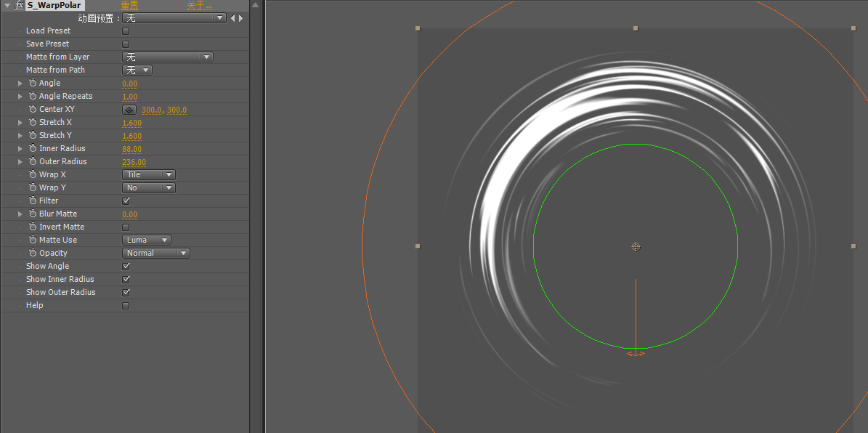Image resolution: width=868 pixels, height=433 pixels.
Task: Tick the Save Preset checkbox
Action: [x=126, y=44]
